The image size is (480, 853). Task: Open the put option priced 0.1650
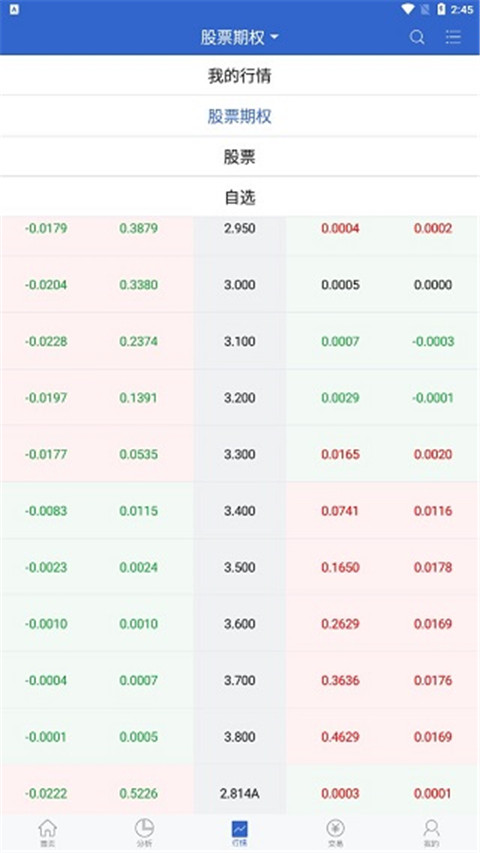(340, 567)
